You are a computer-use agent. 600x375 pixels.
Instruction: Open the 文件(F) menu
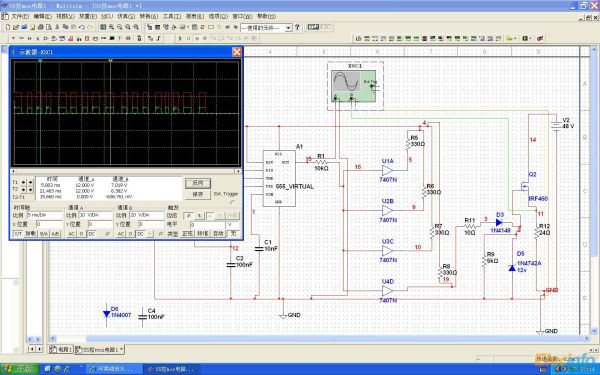tap(20, 16)
